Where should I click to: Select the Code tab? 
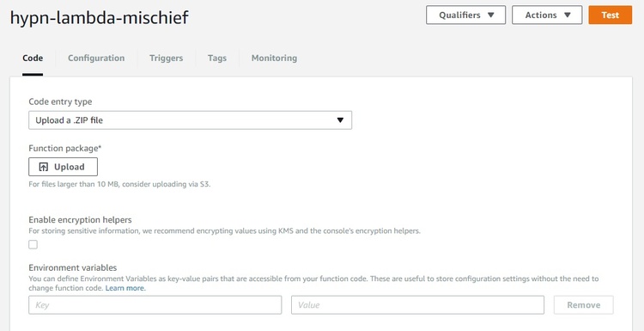coord(33,58)
